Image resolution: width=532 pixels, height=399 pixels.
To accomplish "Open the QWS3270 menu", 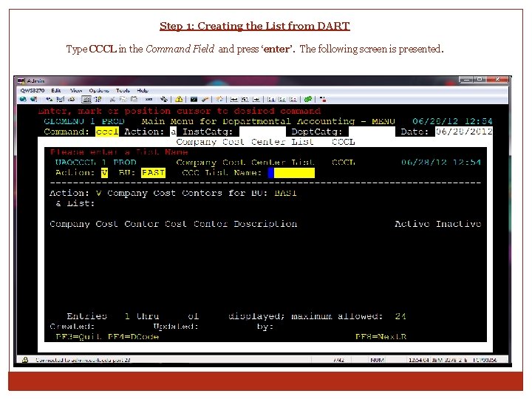I will click(33, 91).
